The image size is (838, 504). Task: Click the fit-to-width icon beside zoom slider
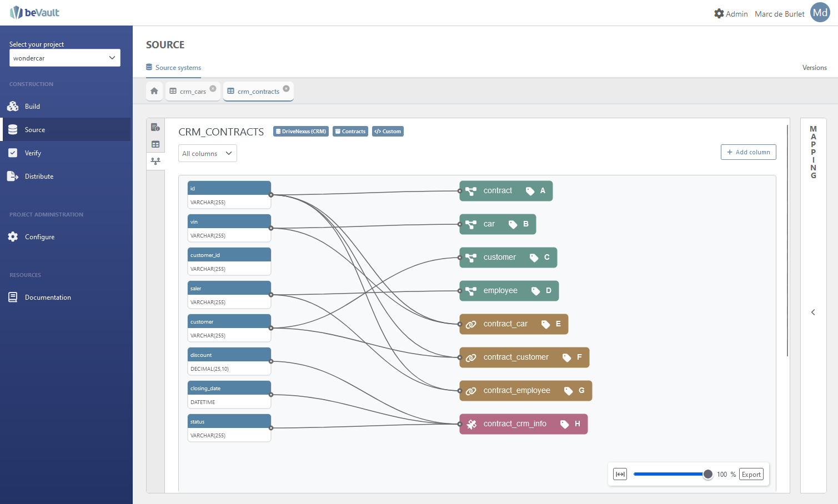tap(620, 474)
